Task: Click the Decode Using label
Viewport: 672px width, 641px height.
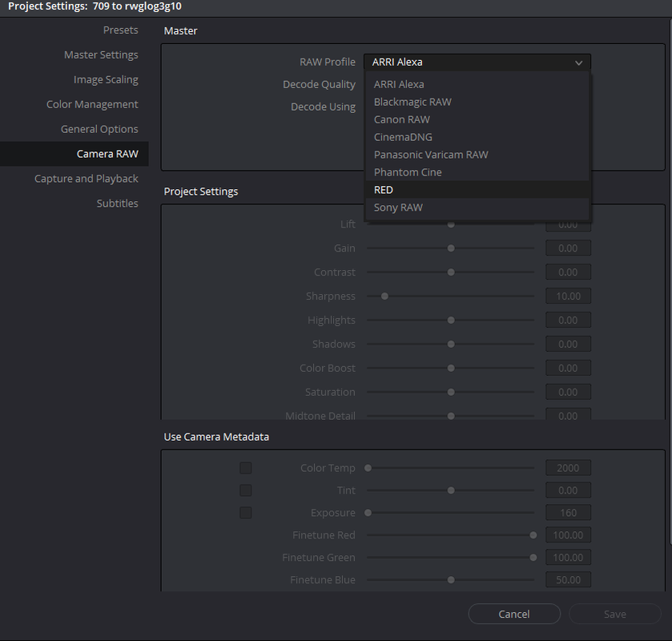Action: click(x=323, y=107)
